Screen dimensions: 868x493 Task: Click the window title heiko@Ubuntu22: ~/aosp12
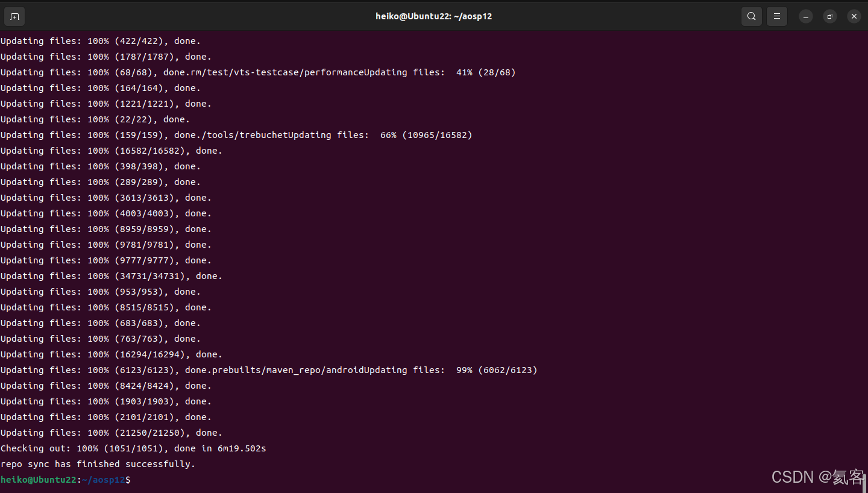[434, 16]
